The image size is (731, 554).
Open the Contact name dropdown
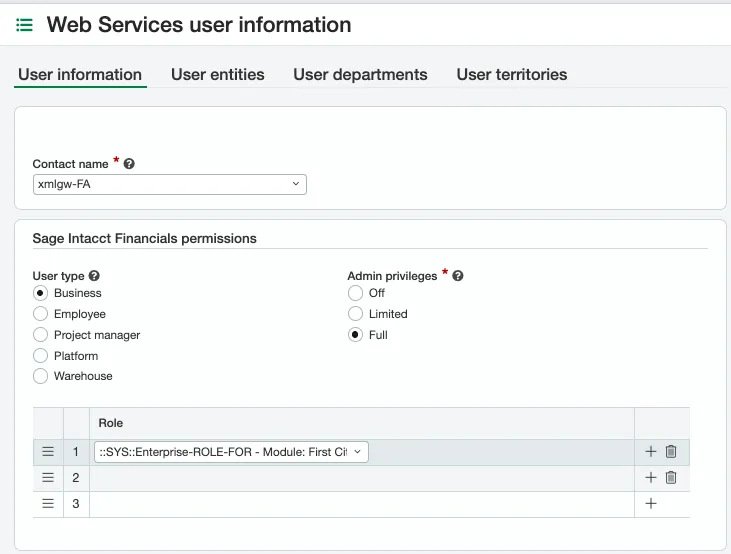coord(170,184)
